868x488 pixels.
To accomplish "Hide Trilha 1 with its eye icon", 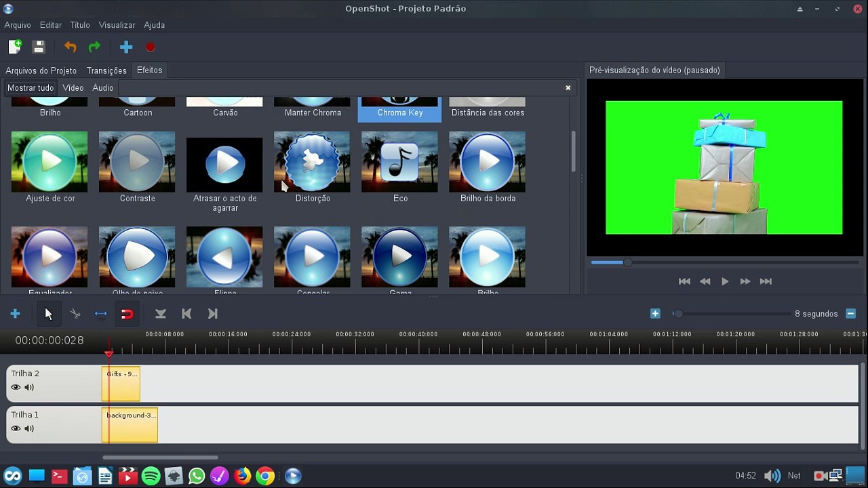I will coord(16,428).
